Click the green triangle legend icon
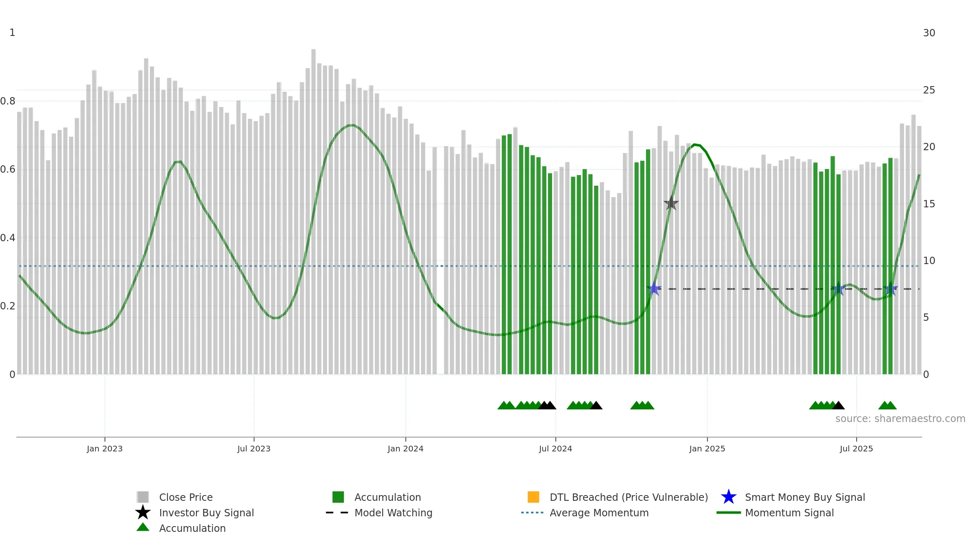980x551 pixels. pos(143,527)
